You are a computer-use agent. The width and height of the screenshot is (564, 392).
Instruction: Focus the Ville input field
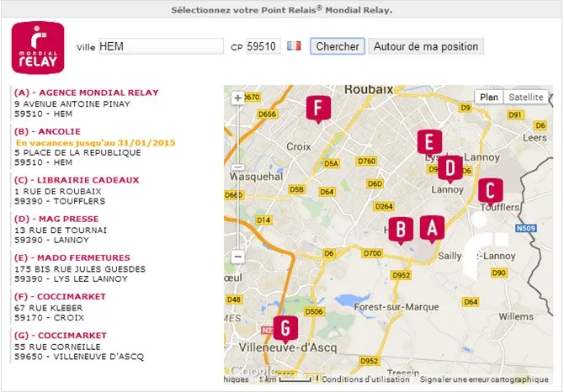(x=161, y=46)
